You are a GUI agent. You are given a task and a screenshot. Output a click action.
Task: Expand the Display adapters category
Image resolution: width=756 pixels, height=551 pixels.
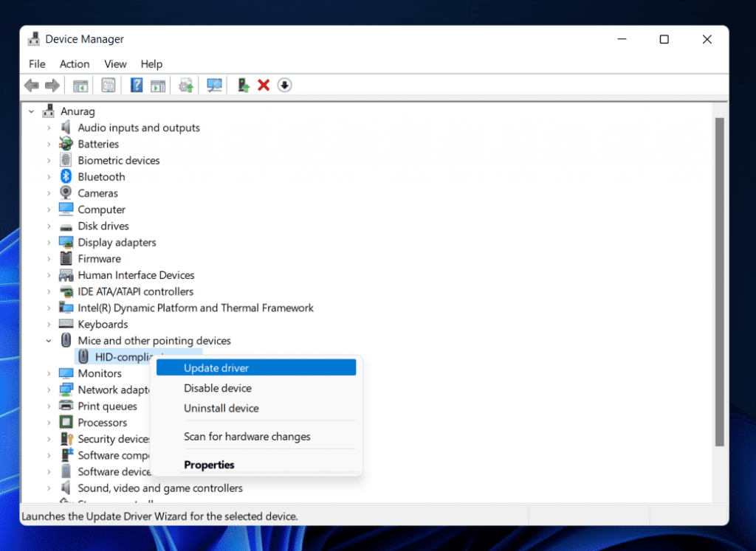point(49,242)
